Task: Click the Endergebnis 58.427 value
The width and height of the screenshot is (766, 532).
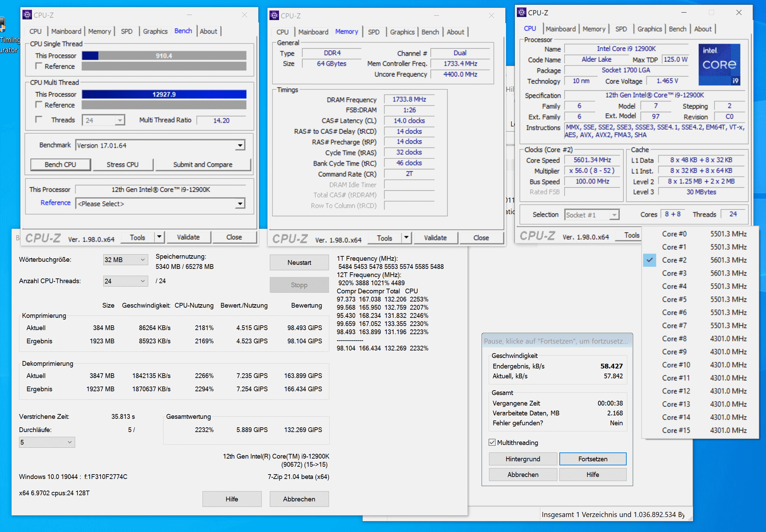Action: (x=611, y=366)
